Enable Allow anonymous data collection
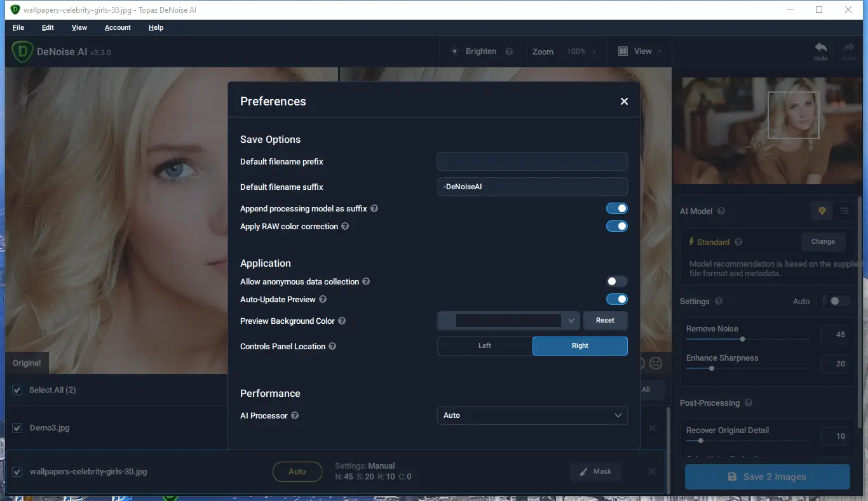The image size is (868, 501). pyautogui.click(x=616, y=282)
